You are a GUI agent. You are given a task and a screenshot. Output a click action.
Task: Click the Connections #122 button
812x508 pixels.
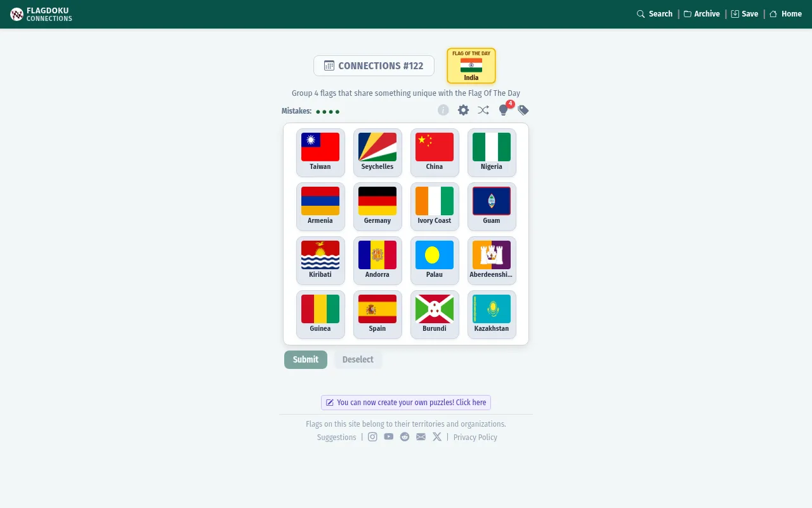[x=374, y=66]
